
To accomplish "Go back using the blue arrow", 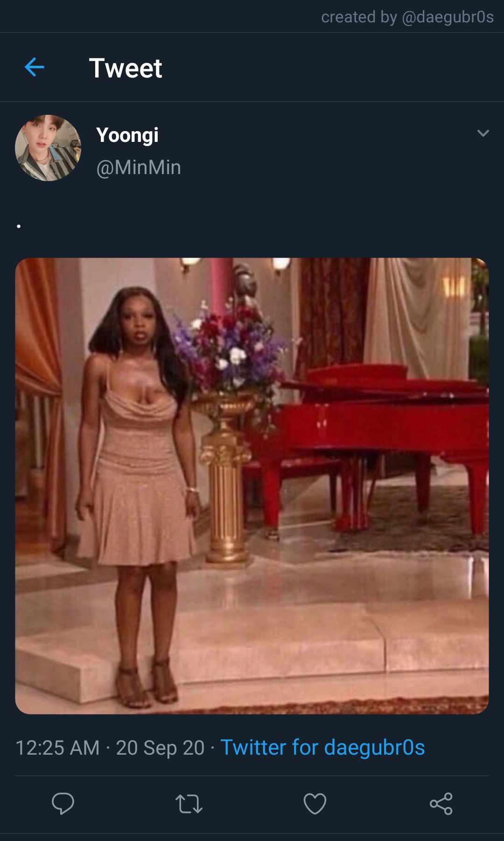I will [34, 67].
